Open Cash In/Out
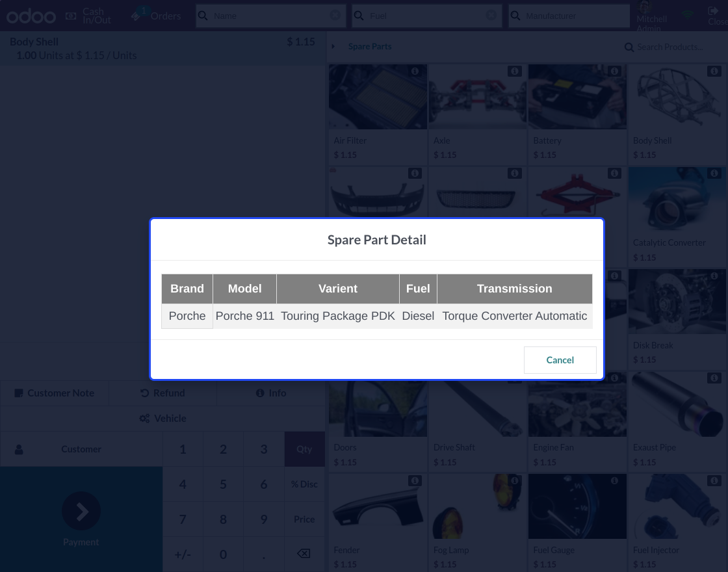This screenshot has height=572, width=728. [88, 16]
